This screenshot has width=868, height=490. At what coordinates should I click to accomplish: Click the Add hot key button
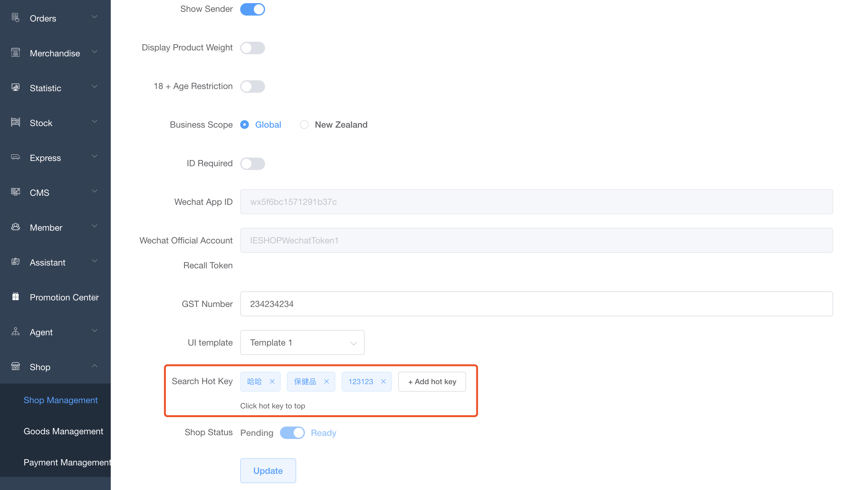point(432,381)
